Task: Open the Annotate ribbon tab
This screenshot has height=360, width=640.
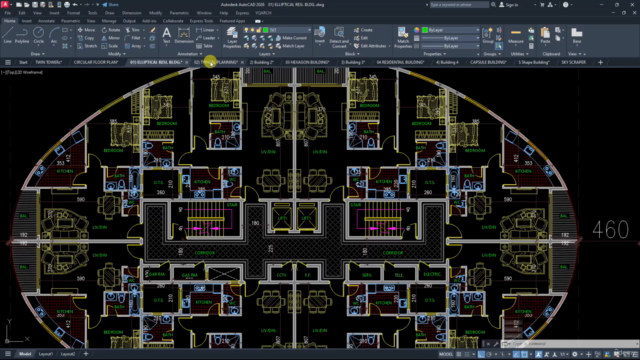Action: click(x=46, y=21)
